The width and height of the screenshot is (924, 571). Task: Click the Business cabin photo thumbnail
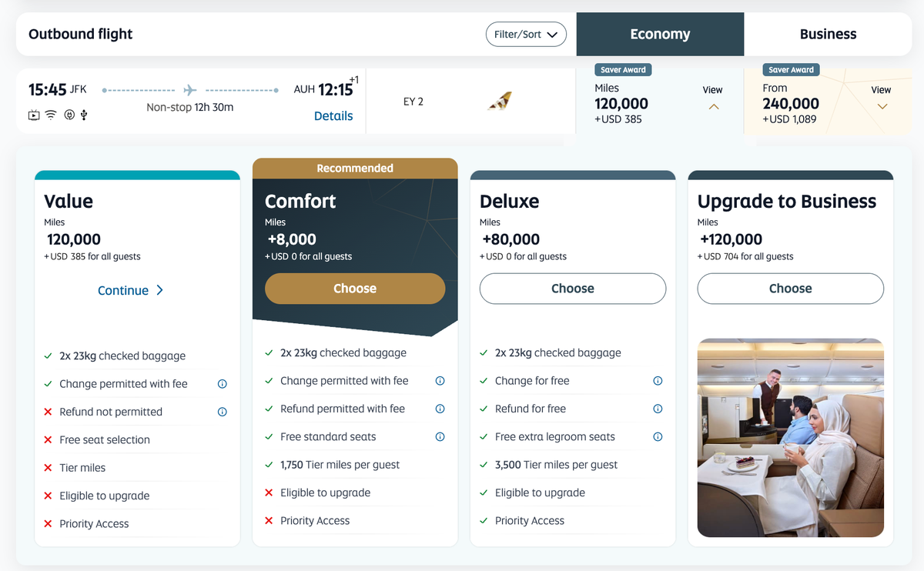tap(790, 438)
